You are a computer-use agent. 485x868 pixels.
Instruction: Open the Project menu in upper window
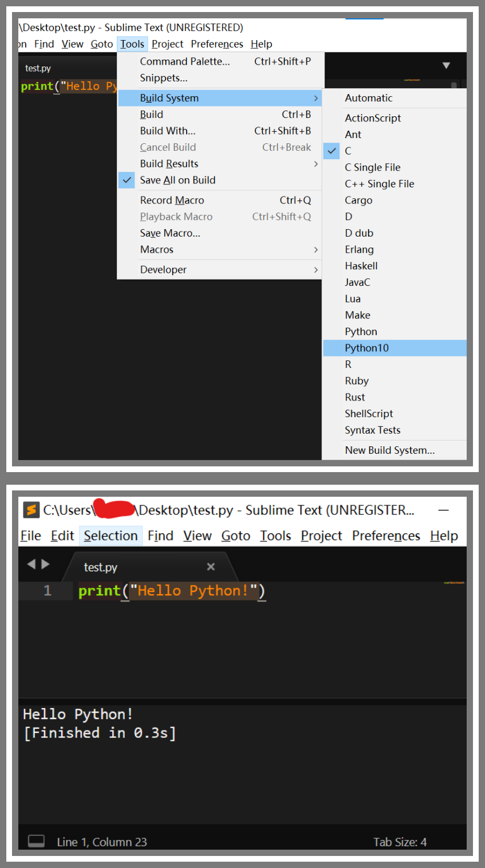click(x=167, y=44)
